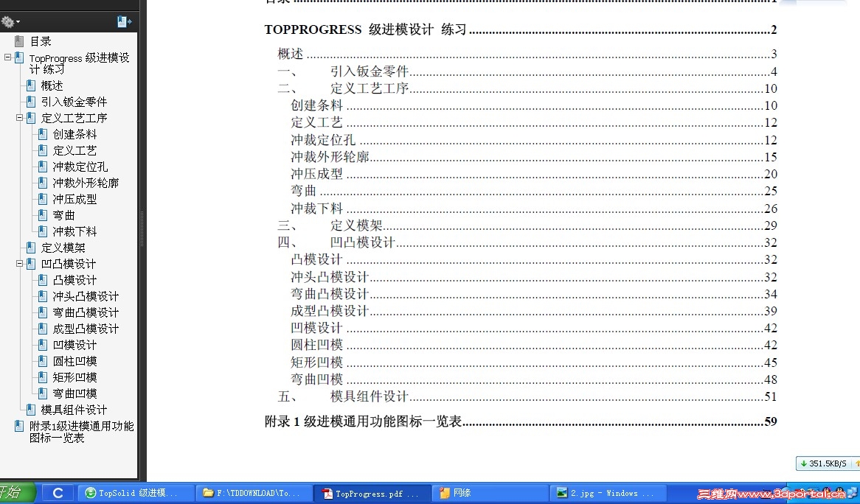Click bookmark icon beside 凸模设计
The height and width of the screenshot is (504, 860).
(43, 281)
